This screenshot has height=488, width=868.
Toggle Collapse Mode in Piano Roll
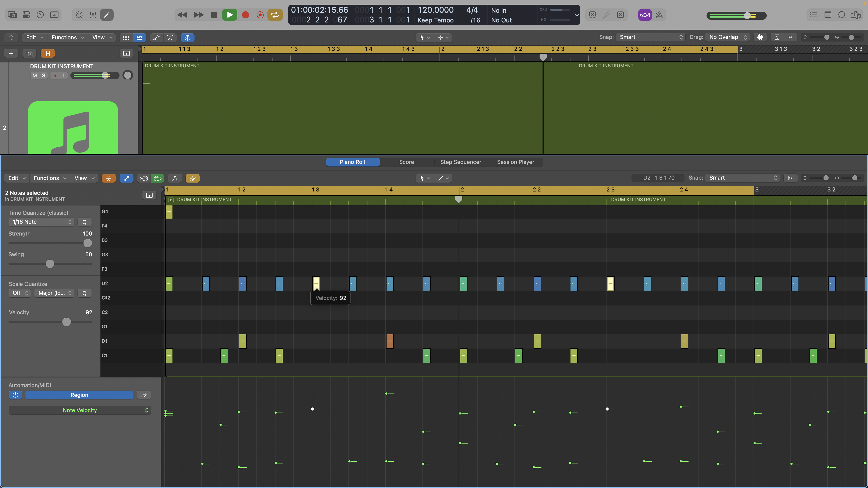[108, 178]
